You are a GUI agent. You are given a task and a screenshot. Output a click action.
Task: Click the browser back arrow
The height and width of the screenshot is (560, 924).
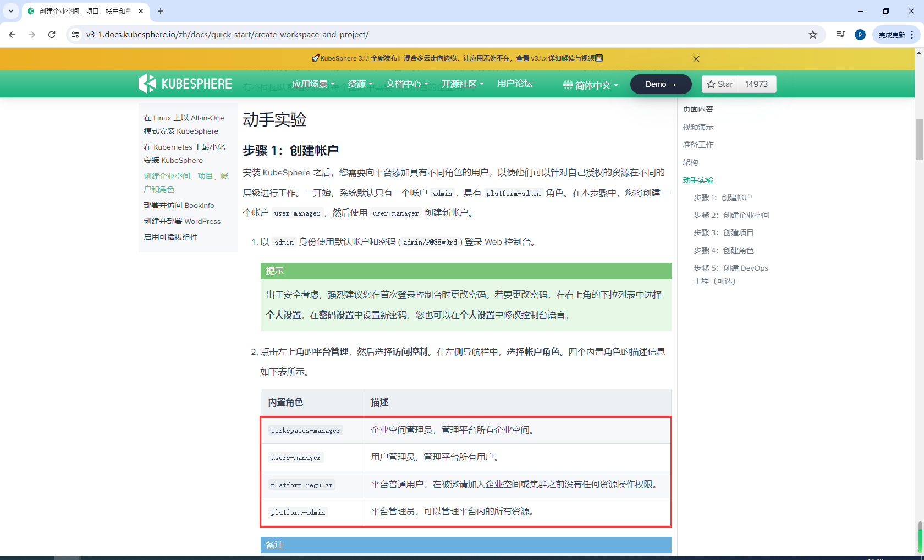tap(12, 35)
